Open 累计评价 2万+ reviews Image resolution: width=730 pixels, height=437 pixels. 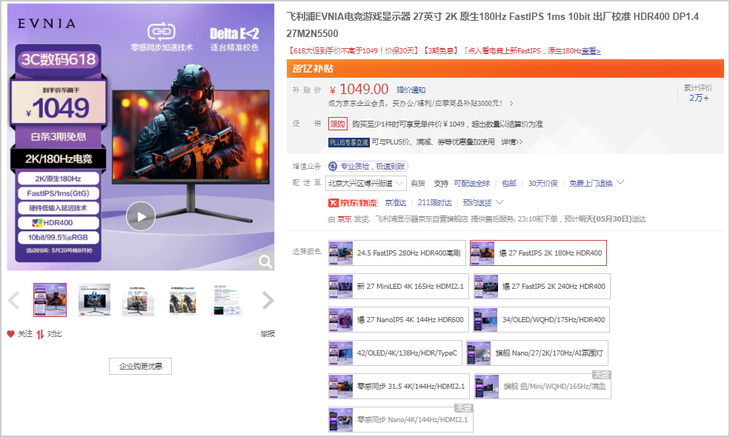click(x=698, y=93)
